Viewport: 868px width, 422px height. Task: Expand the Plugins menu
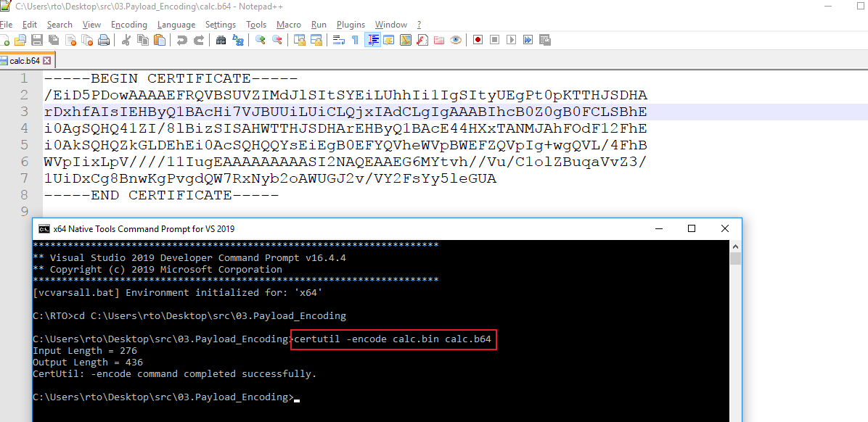point(351,25)
